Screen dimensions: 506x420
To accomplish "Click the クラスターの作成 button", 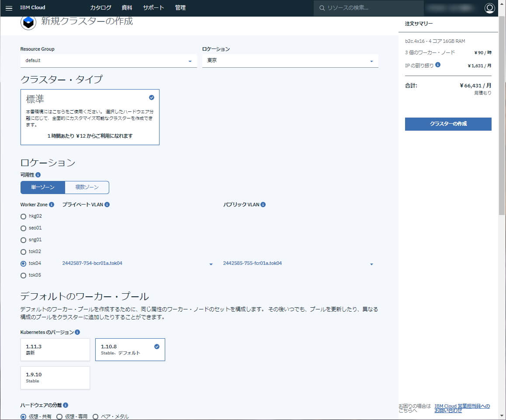I will (x=448, y=124).
